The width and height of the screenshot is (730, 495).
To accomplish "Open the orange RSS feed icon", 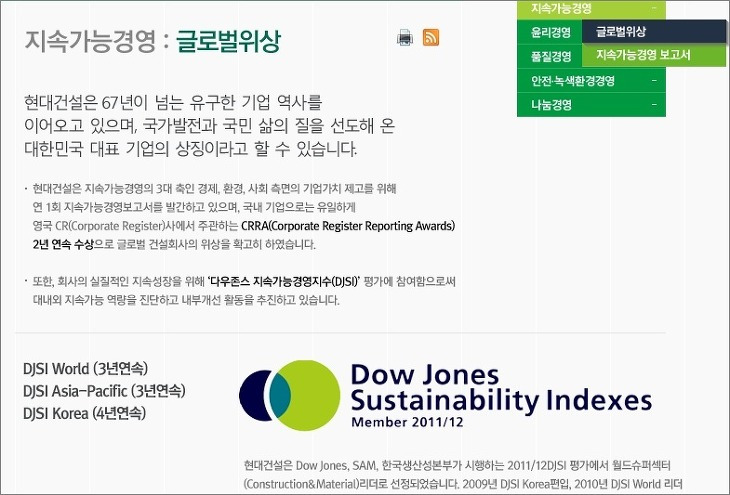I will (431, 37).
